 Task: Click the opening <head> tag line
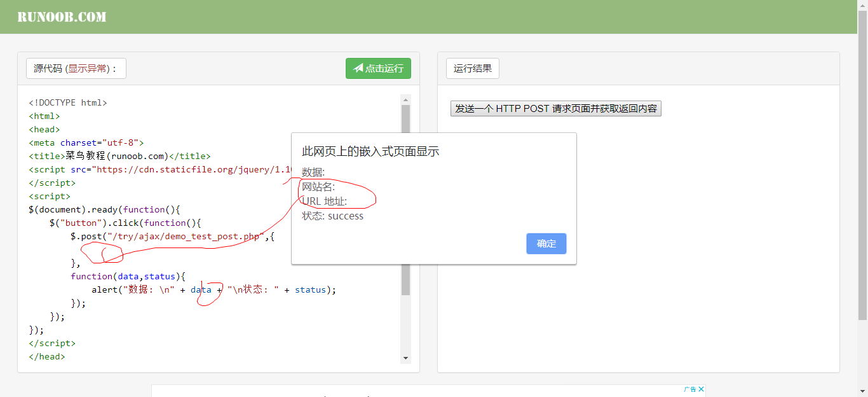(44, 129)
